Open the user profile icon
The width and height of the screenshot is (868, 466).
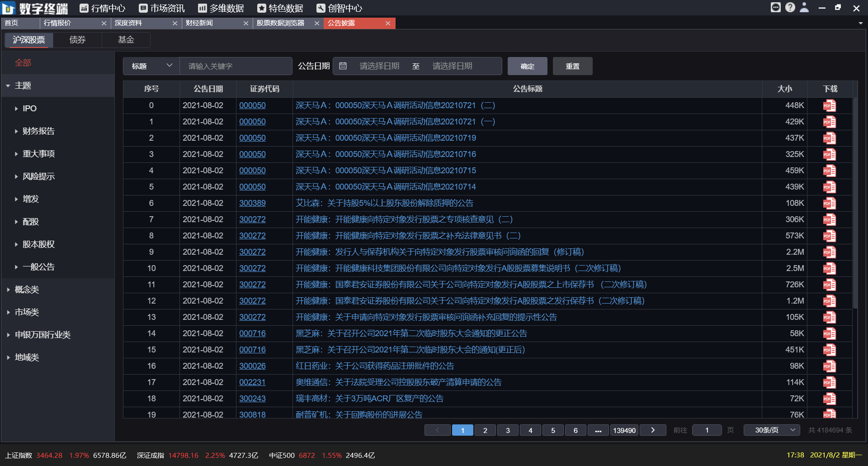coord(805,7)
